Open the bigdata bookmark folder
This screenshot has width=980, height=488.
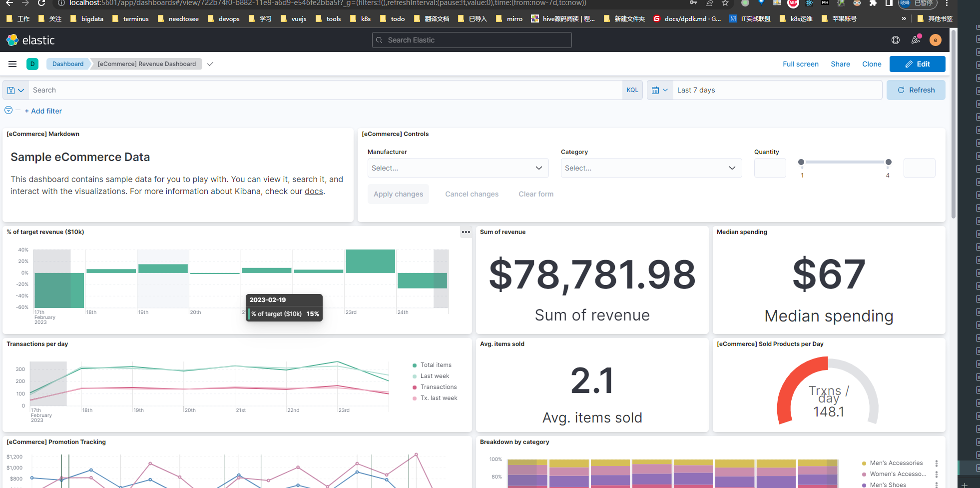click(87, 18)
